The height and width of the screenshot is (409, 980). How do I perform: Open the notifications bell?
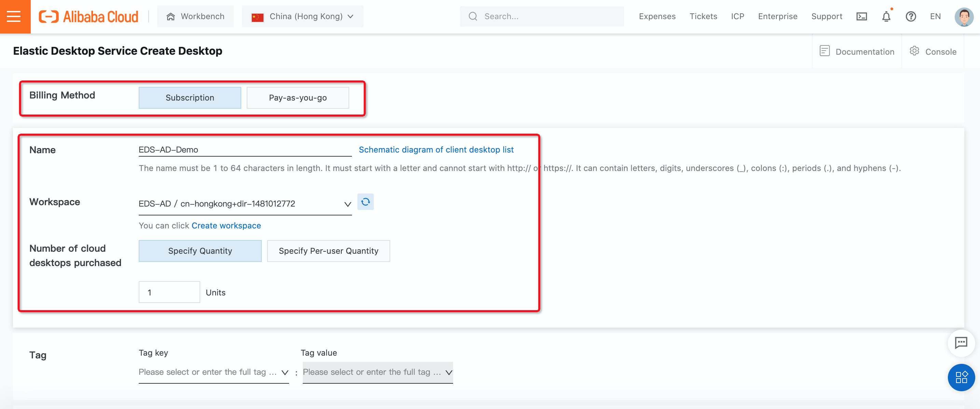tap(886, 16)
